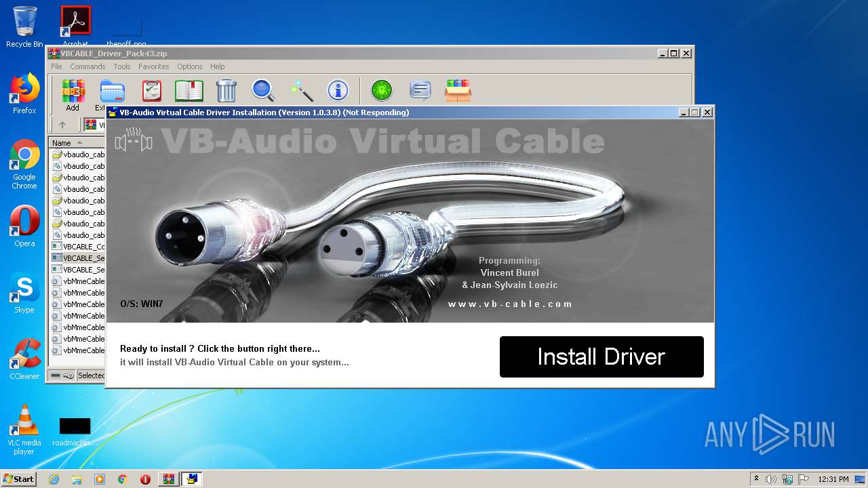Launch Opera from the desktop
The width and height of the screenshot is (868, 488).
pyautogui.click(x=24, y=226)
